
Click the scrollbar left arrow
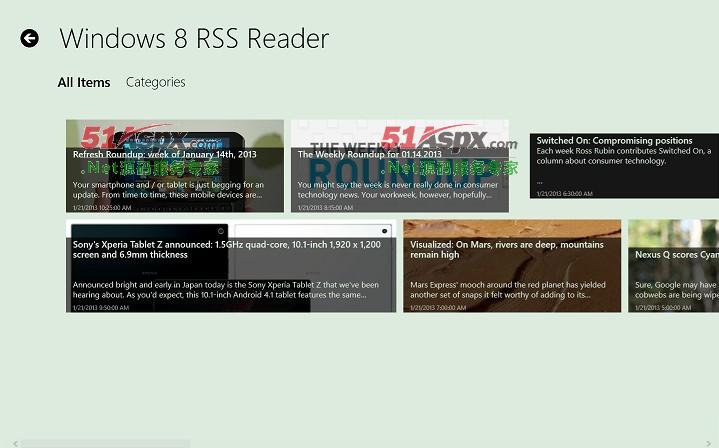[x=15, y=443]
